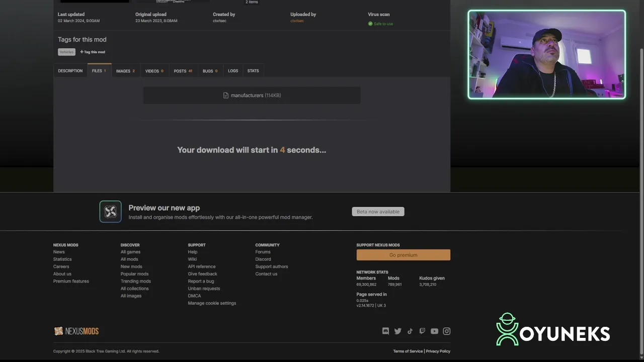Open Unban requests link
The width and height of the screenshot is (644, 362).
204,289
